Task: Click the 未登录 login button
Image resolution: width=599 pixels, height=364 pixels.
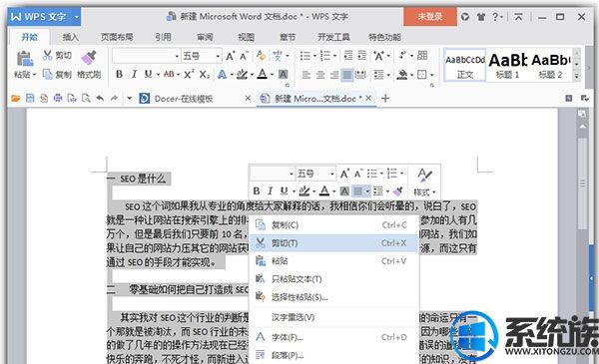Action: [430, 17]
